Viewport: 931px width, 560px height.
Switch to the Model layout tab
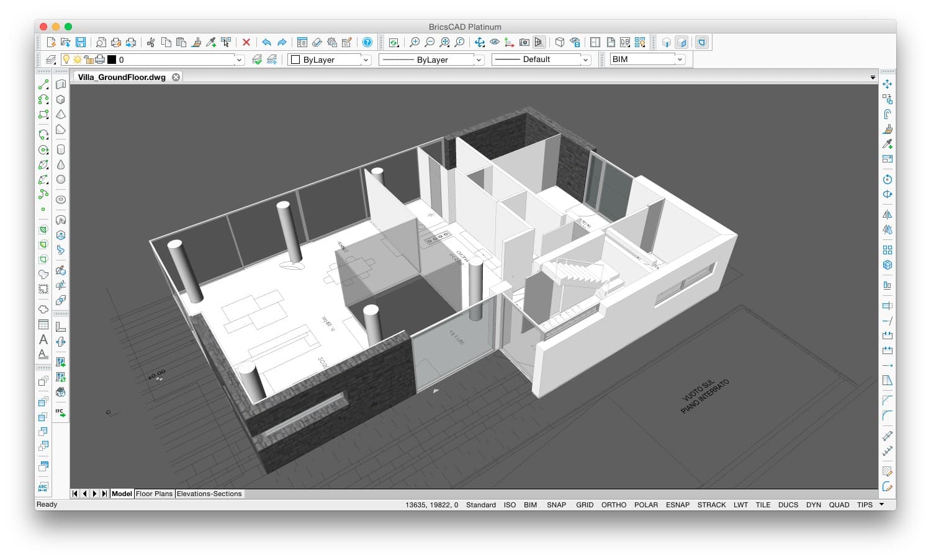[x=122, y=494]
